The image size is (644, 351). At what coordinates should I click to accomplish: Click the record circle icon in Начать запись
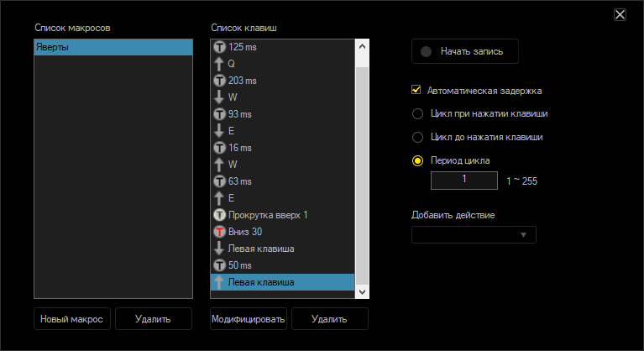pyautogui.click(x=427, y=51)
